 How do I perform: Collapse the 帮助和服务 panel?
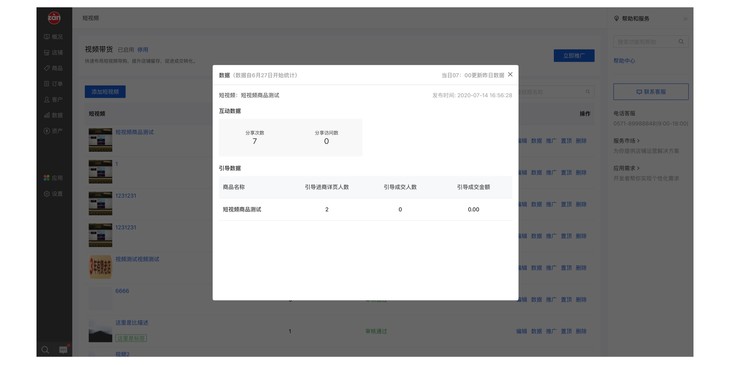pos(685,19)
